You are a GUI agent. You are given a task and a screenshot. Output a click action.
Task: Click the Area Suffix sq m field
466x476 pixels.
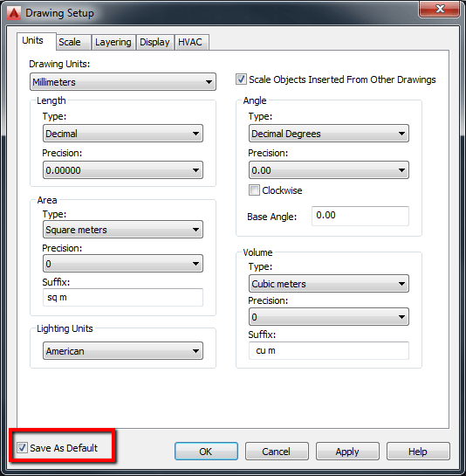(x=123, y=298)
